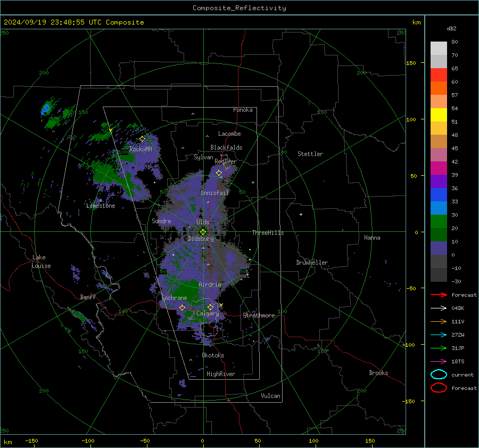Click the red 'forecast' ellipse legend symbol
The width and height of the screenshot is (479, 448).
[x=439, y=388]
